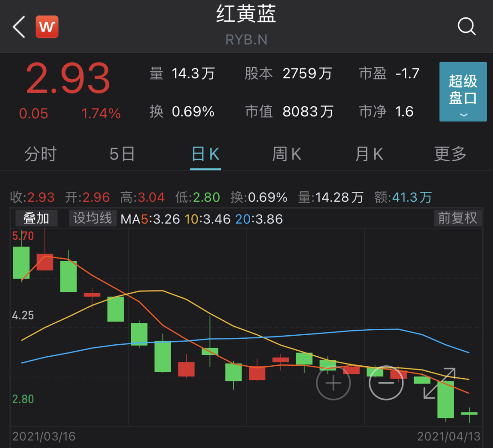This screenshot has height=448, width=493.
Task: Go back using the left arrow
Action: tap(19, 27)
